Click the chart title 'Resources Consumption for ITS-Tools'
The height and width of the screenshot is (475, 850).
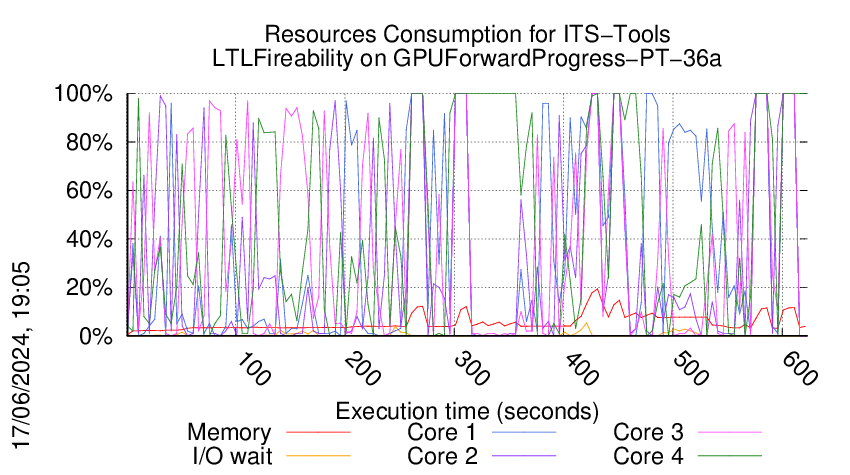(x=467, y=34)
